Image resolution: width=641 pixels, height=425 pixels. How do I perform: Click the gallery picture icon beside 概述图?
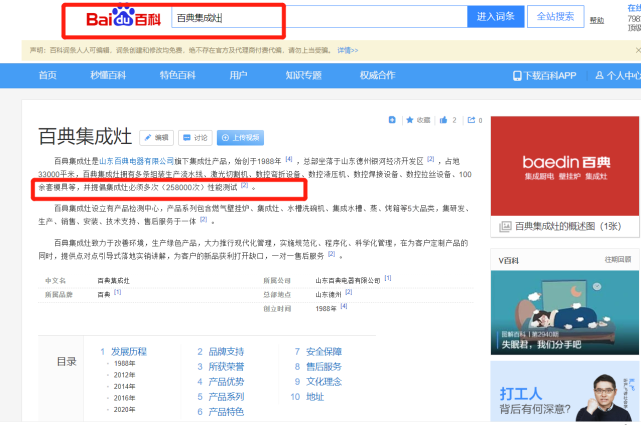(505, 226)
